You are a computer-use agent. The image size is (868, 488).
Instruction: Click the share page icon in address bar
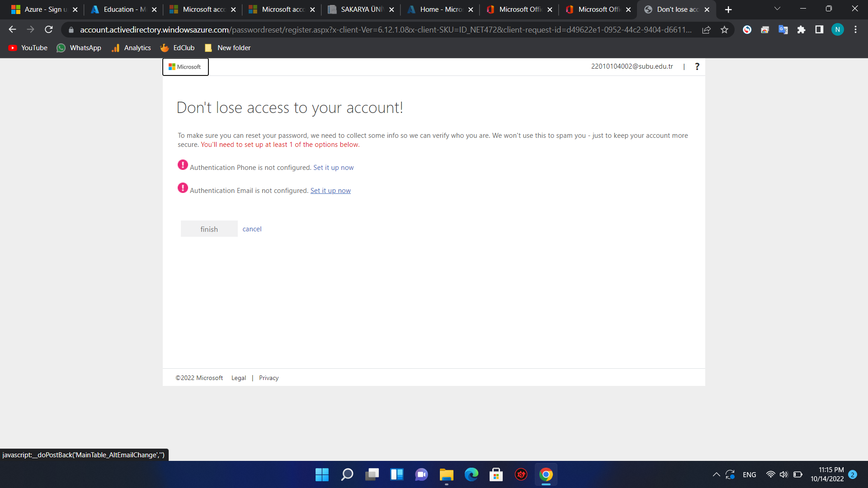(706, 30)
